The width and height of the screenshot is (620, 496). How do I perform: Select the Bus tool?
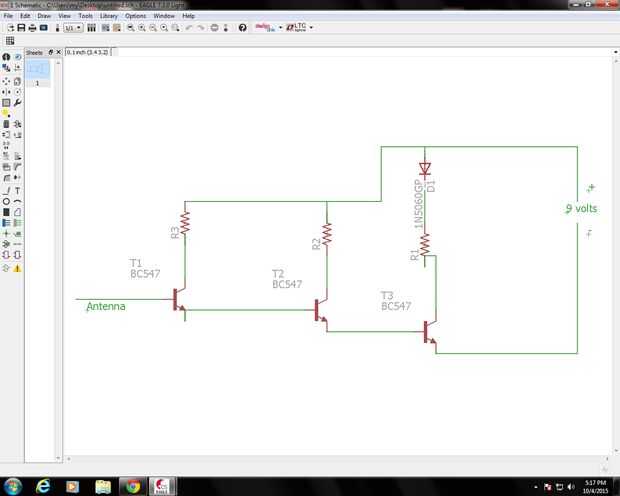[6, 223]
